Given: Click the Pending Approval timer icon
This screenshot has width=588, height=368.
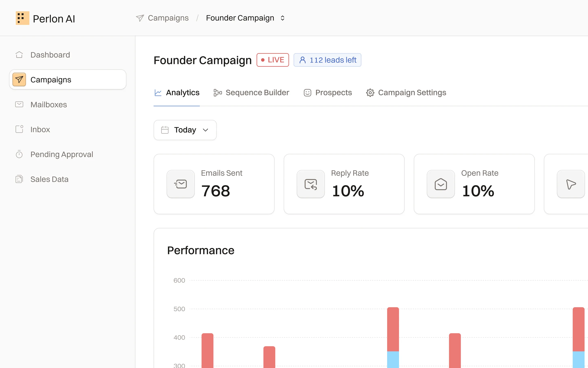Looking at the screenshot, I should tap(19, 154).
